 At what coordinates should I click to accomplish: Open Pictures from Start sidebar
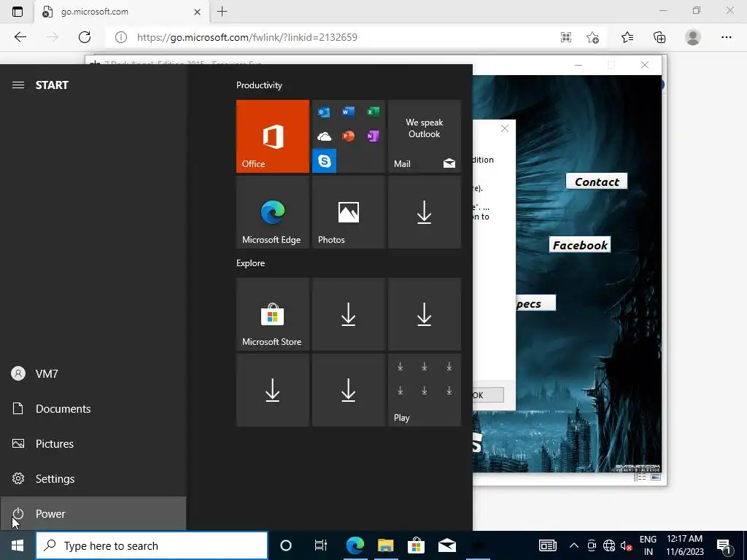[x=93, y=444]
